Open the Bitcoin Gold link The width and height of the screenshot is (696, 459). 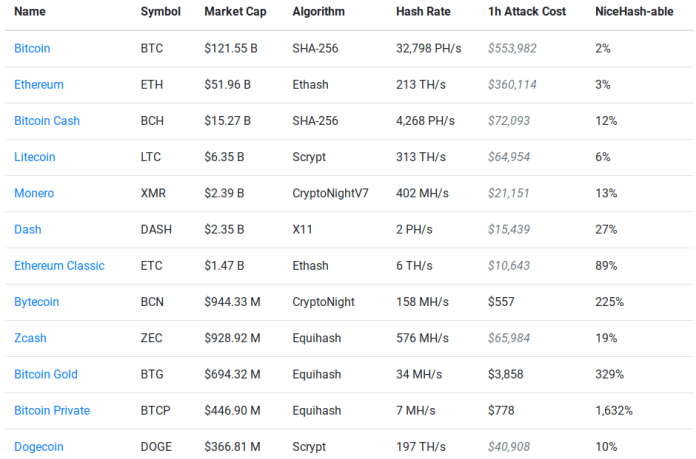(x=46, y=374)
